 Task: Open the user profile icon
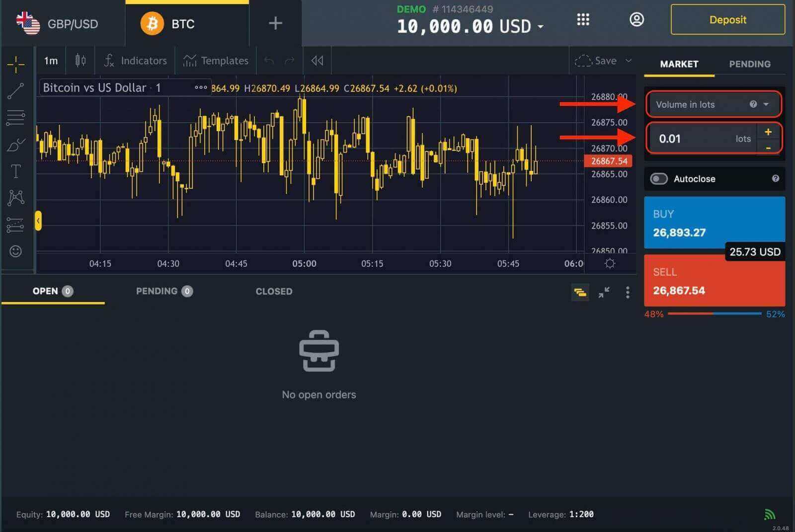pos(636,20)
